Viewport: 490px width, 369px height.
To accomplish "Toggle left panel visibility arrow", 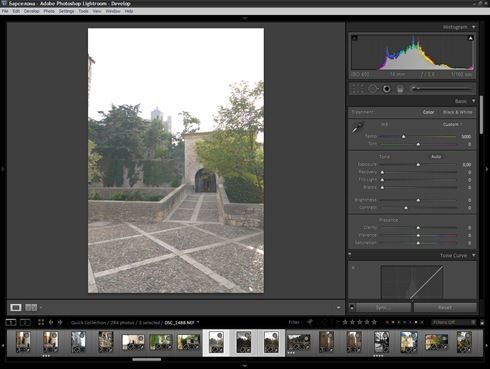I will coord(3,169).
